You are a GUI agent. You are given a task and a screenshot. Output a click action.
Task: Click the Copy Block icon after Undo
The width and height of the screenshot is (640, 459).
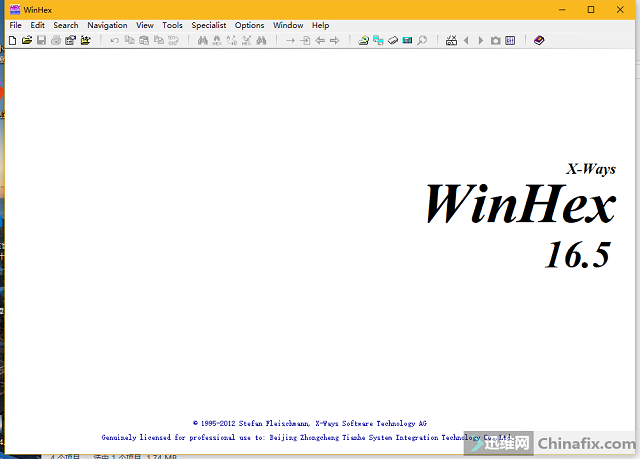(x=129, y=40)
